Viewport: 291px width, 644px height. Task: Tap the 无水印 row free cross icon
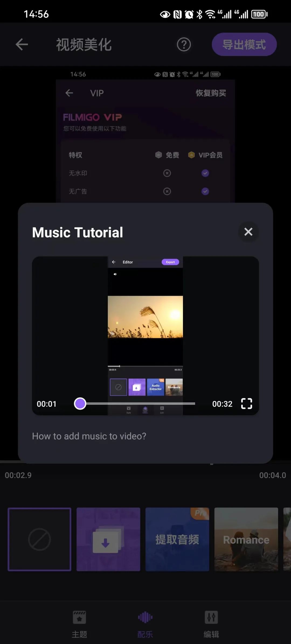click(x=167, y=173)
